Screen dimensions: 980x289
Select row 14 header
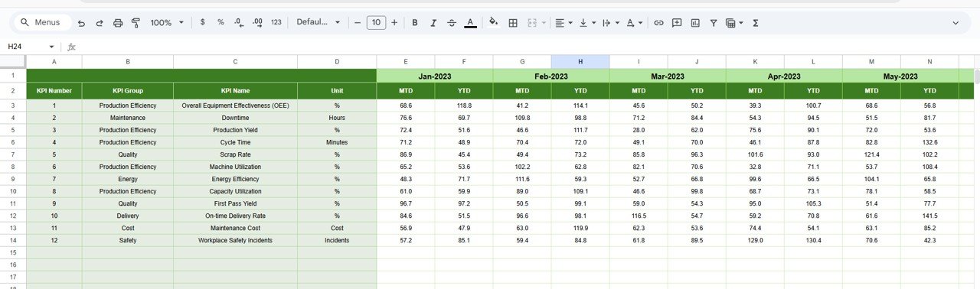(x=13, y=239)
